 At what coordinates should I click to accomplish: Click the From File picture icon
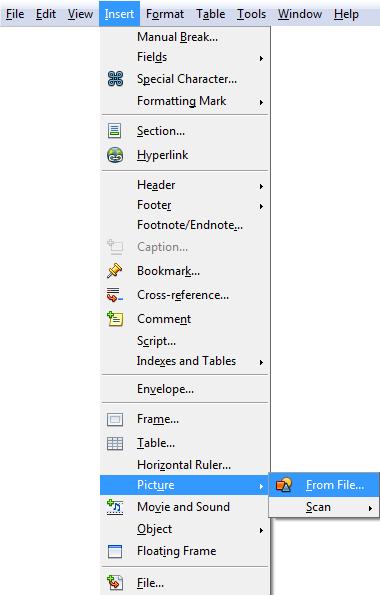point(284,485)
